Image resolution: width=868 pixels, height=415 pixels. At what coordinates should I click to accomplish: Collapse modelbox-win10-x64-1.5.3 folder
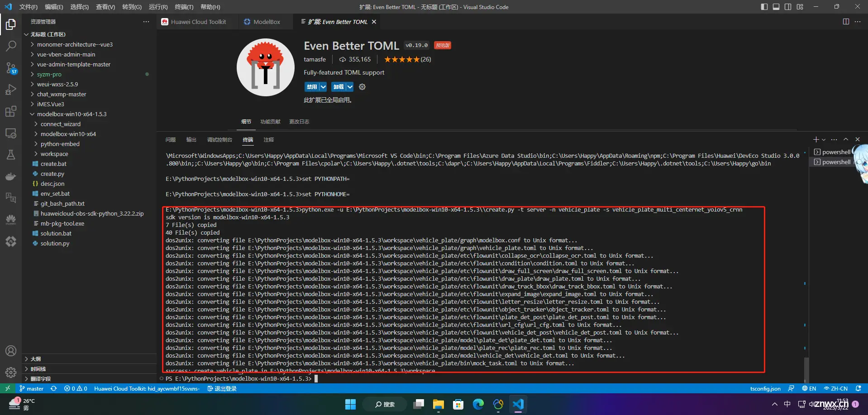[x=32, y=114]
